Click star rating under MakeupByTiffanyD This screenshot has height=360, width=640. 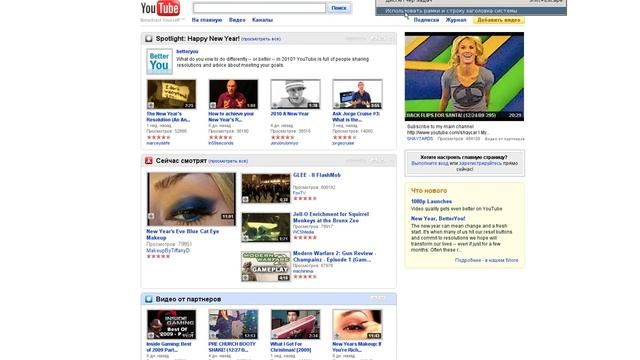158,256
